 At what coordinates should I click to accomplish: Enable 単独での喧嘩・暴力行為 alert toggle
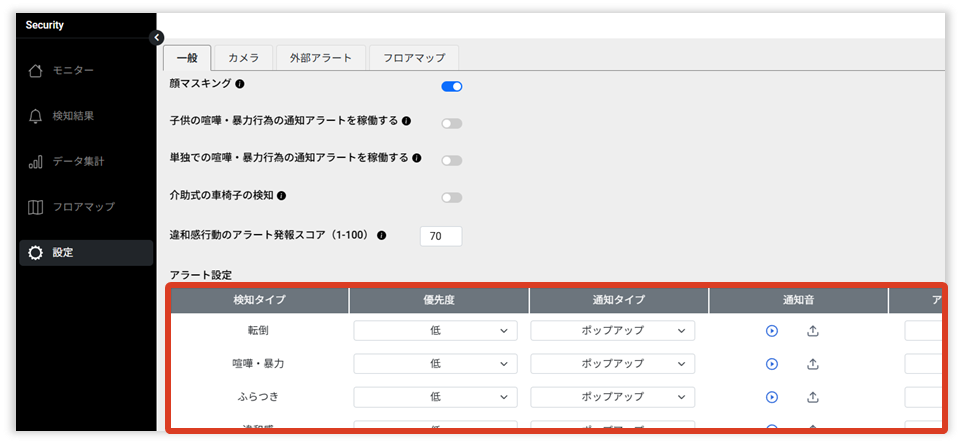pyautogui.click(x=452, y=160)
